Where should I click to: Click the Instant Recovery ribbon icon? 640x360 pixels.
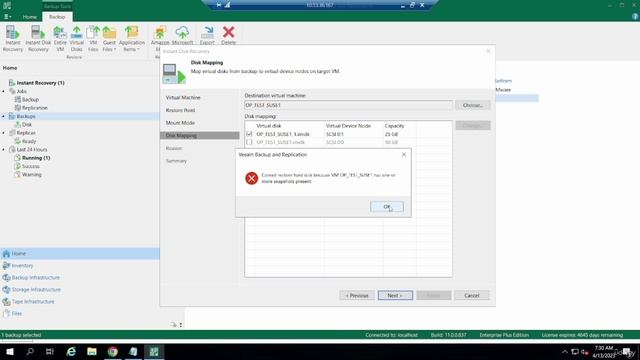[x=13, y=39]
